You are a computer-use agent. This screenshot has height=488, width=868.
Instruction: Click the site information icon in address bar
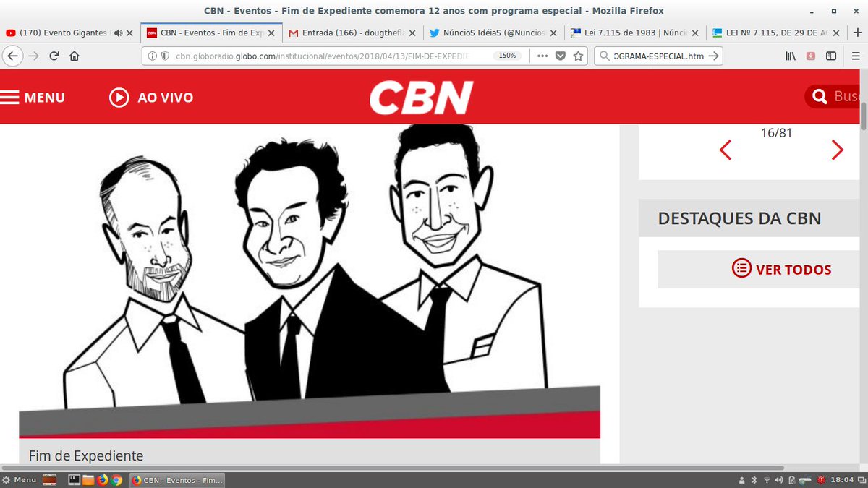point(153,56)
